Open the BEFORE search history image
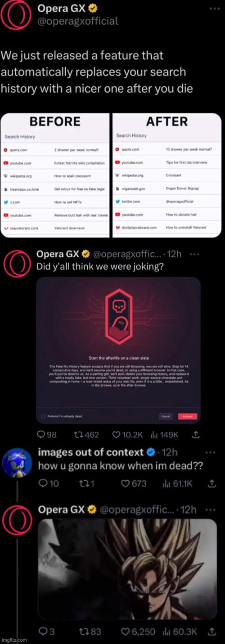This screenshot has width=225, height=644. tap(55, 175)
